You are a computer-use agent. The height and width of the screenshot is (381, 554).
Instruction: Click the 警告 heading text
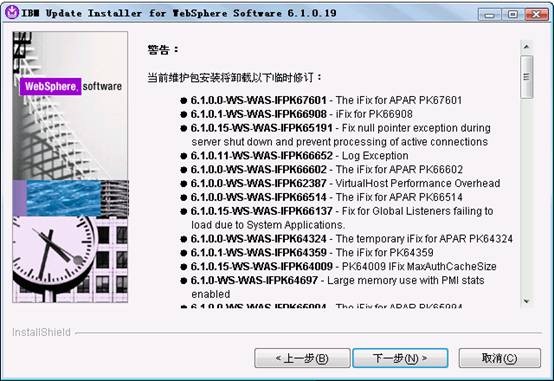163,49
